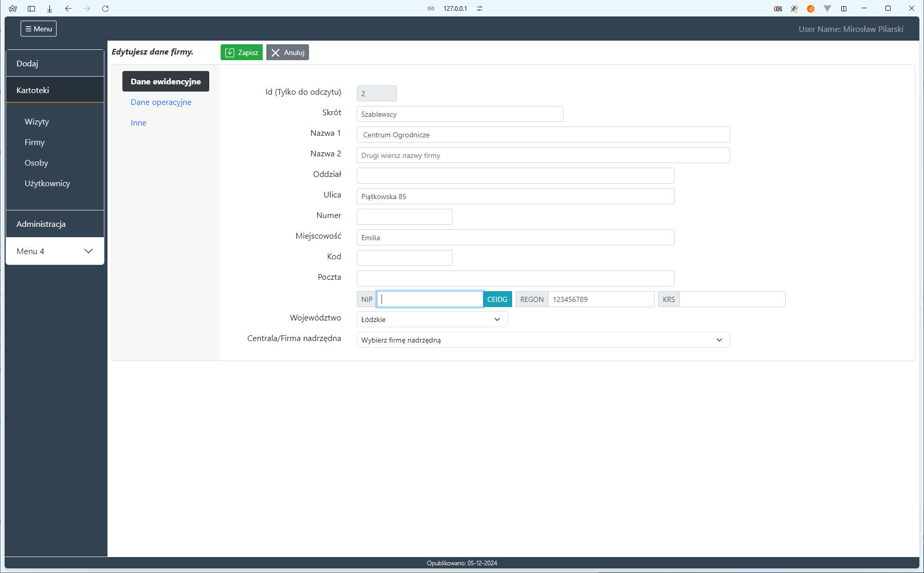The width and height of the screenshot is (924, 573).
Task: Click the REGON addon label
Action: pos(532,299)
